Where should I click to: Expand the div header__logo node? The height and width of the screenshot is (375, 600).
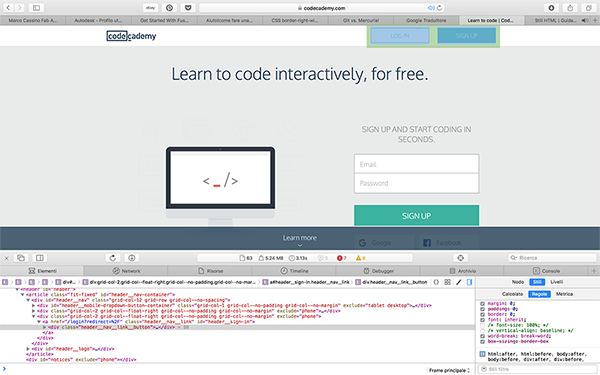point(28,349)
